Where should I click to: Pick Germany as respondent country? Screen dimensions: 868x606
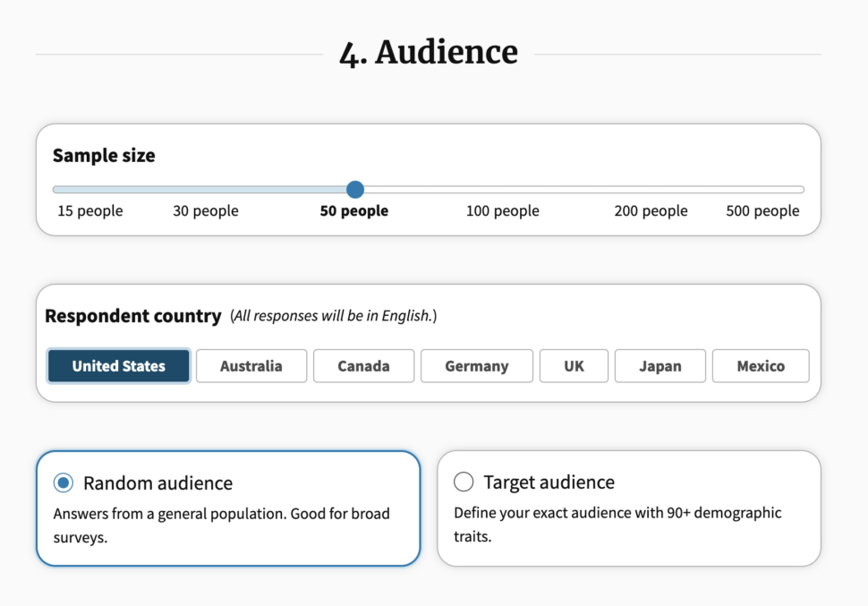coord(477,366)
